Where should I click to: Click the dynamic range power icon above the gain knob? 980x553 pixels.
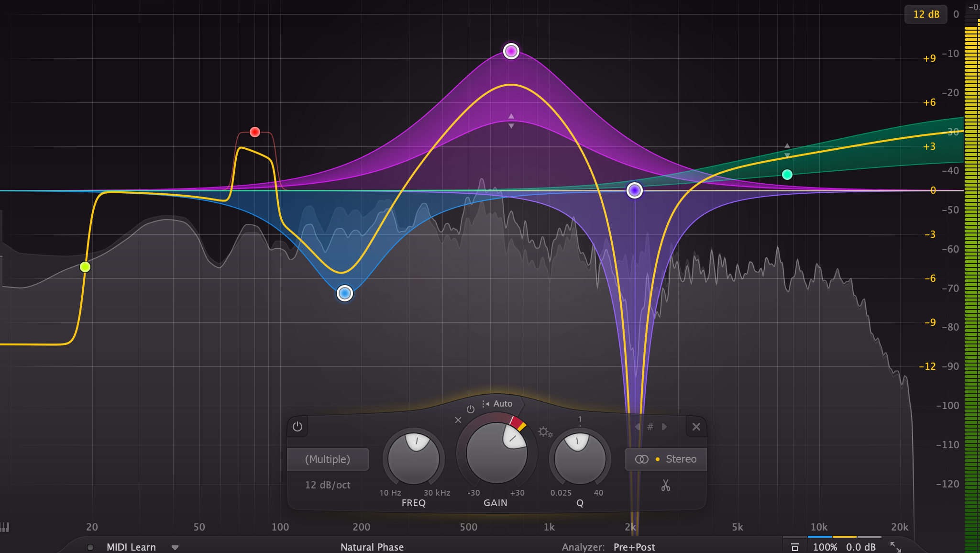coord(471,409)
